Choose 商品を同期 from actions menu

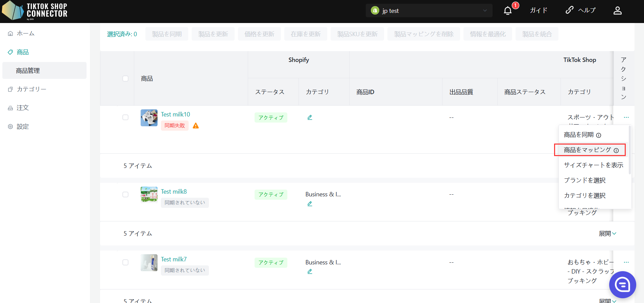tap(579, 135)
